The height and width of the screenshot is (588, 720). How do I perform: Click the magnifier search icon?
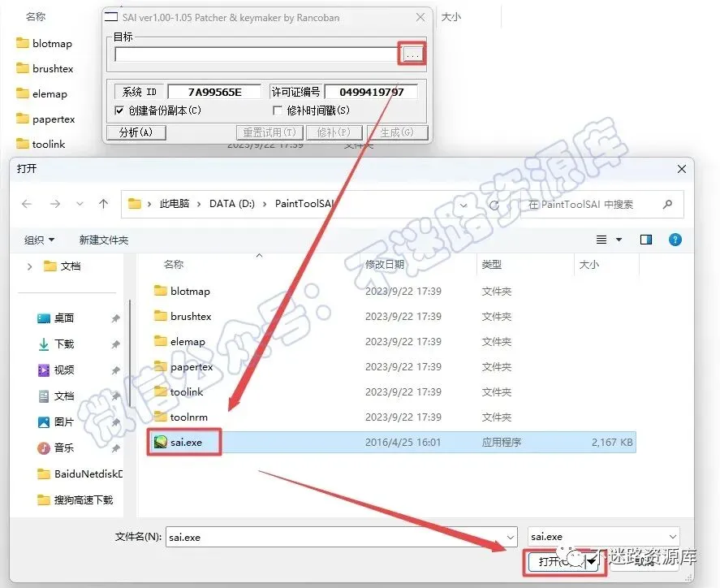668,204
